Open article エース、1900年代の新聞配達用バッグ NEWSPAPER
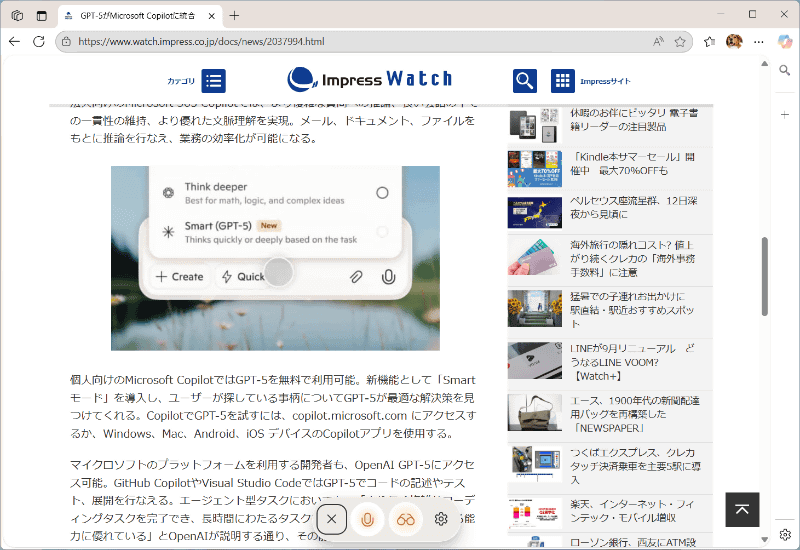Screen dimensions: 800x550 [x=635, y=414]
